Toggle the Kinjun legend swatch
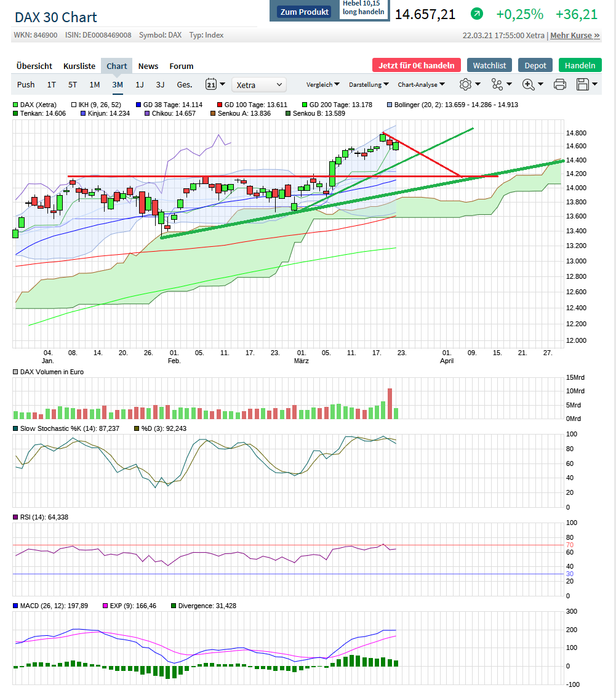Screen dimensions: 616x698 pyautogui.click(x=83, y=113)
